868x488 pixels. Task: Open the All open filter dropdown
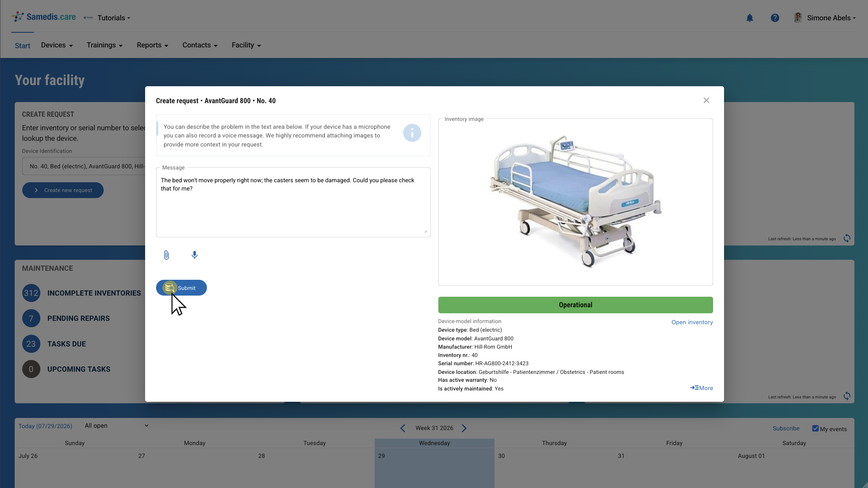tap(116, 425)
